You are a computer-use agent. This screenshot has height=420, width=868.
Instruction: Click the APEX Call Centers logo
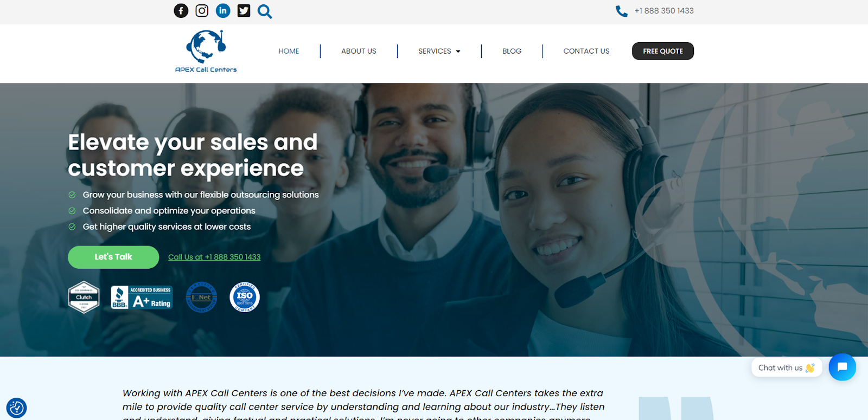[206, 51]
